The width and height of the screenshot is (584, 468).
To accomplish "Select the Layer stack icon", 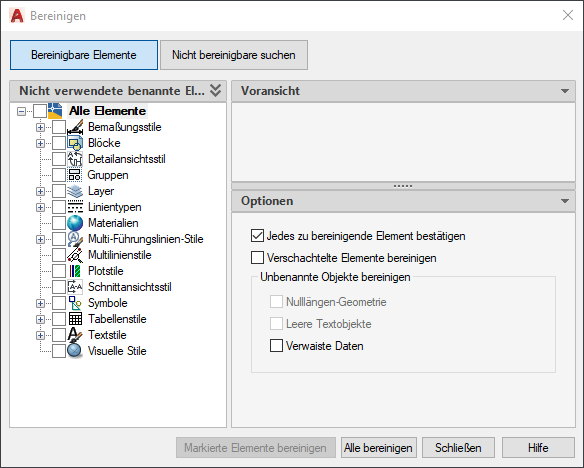I will (x=75, y=191).
